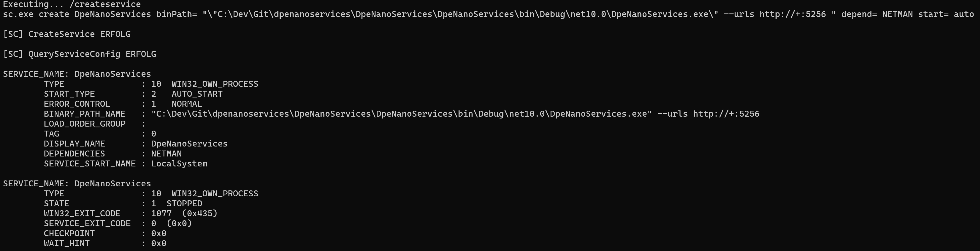The width and height of the screenshot is (980, 251).
Task: Click "sc.exe" at the command start
Action: point(18,15)
